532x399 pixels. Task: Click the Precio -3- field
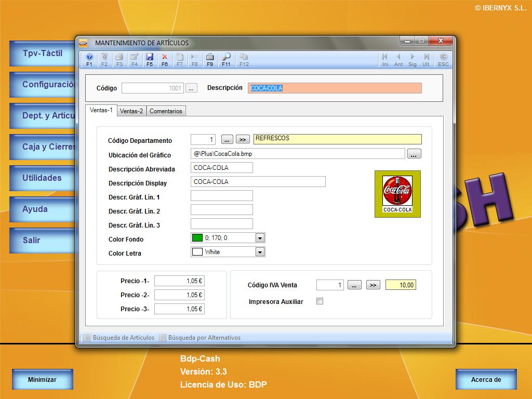click(x=179, y=309)
